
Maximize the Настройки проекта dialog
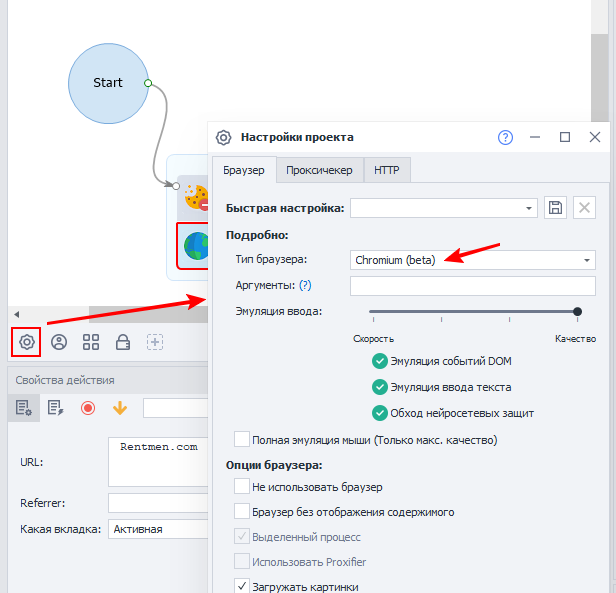[x=565, y=137]
